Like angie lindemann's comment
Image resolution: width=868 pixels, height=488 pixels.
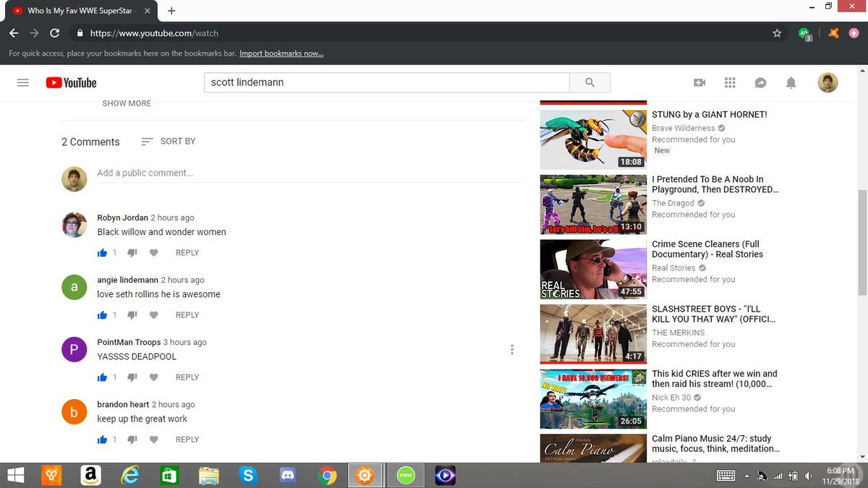102,315
